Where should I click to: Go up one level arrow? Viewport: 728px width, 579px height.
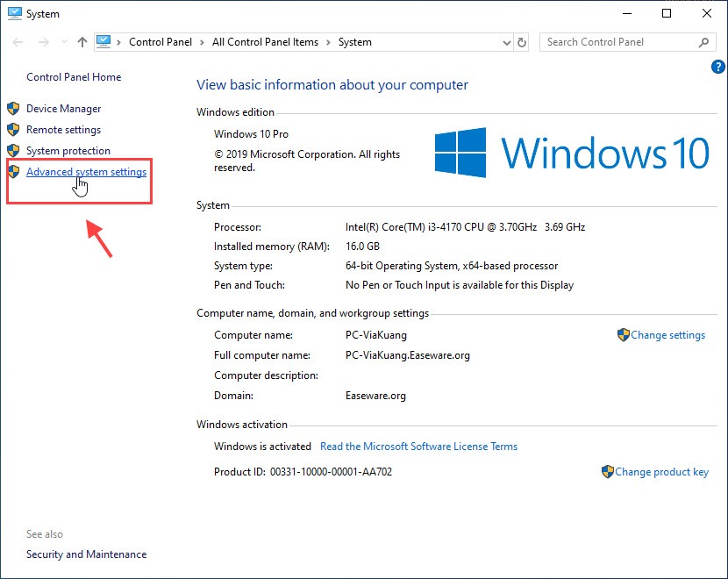pos(82,42)
